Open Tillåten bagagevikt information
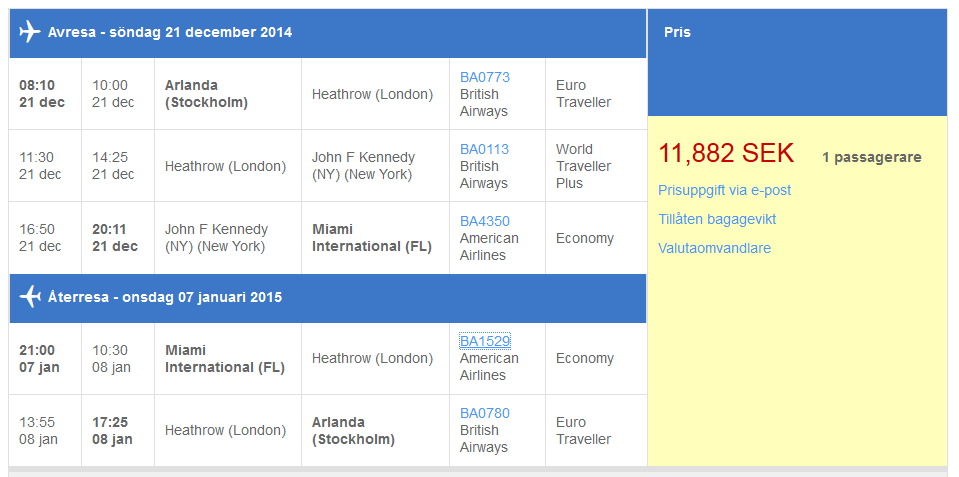 (717, 219)
